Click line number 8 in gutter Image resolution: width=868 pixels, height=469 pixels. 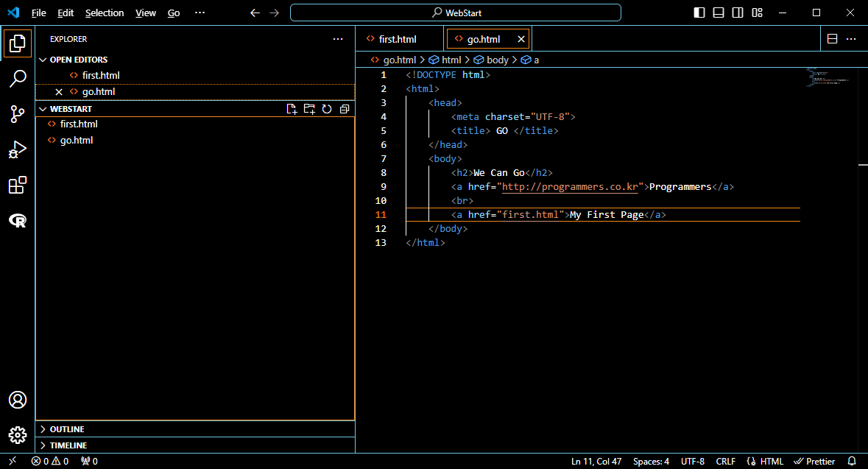click(384, 173)
